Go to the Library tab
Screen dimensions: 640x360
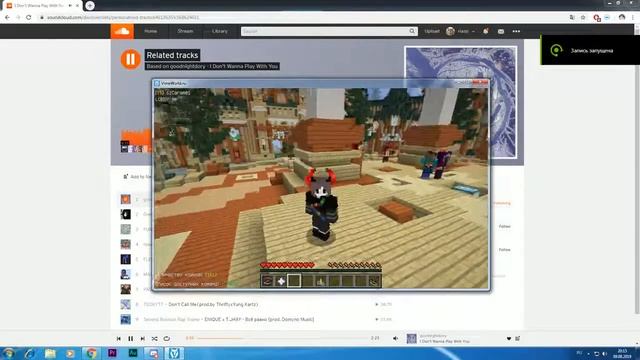coord(220,31)
